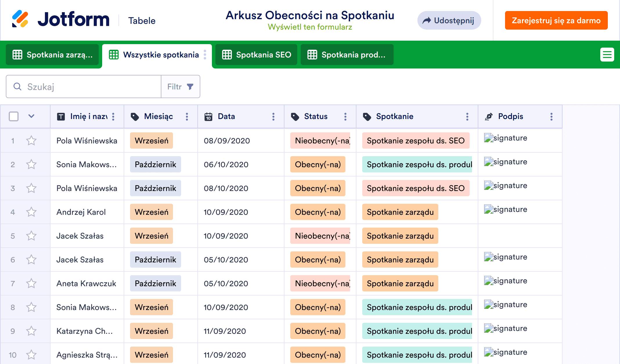Open Podpis column three-dot options
Screen dimensions: 620x364
551,117
